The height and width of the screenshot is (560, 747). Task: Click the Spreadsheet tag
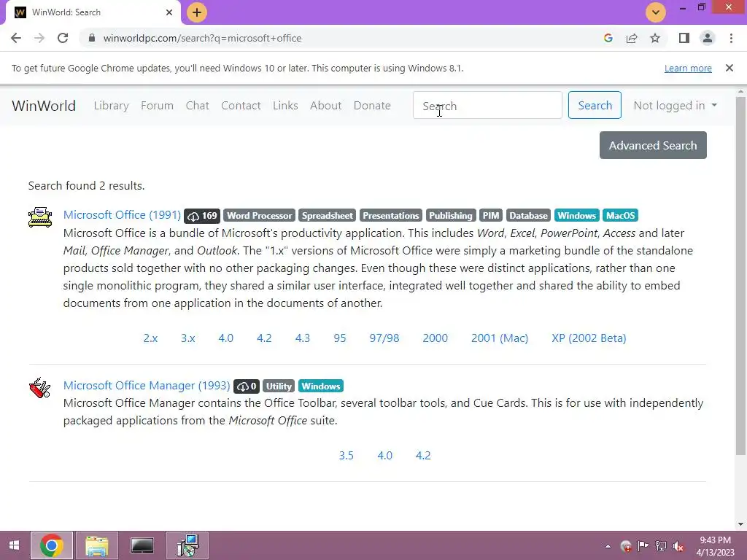coord(328,216)
